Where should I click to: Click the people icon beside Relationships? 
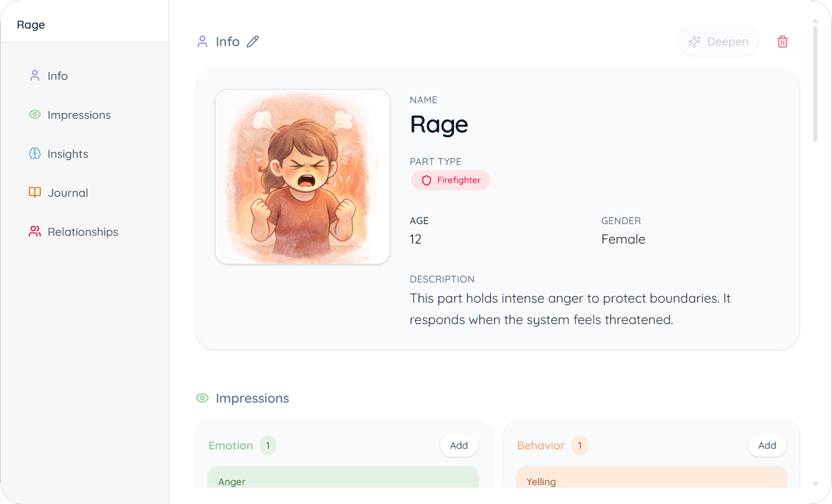(x=35, y=232)
